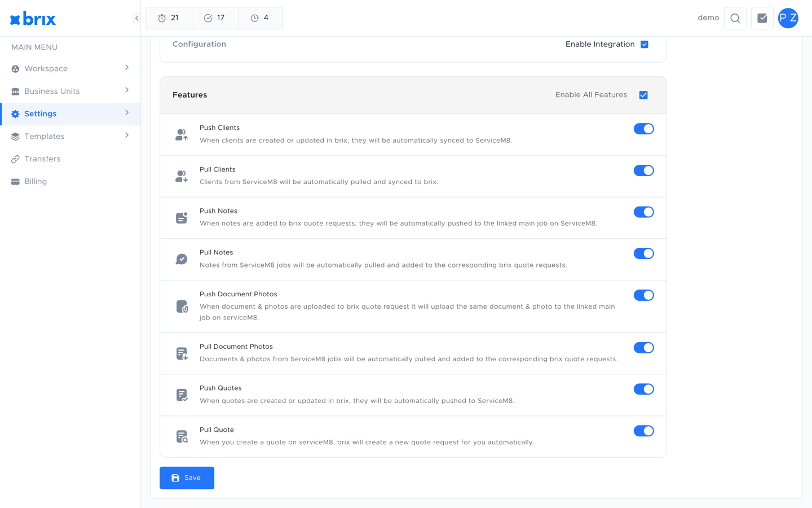Click the Enable Integration label
Screen dimensions: 812x508
pyautogui.click(x=600, y=44)
